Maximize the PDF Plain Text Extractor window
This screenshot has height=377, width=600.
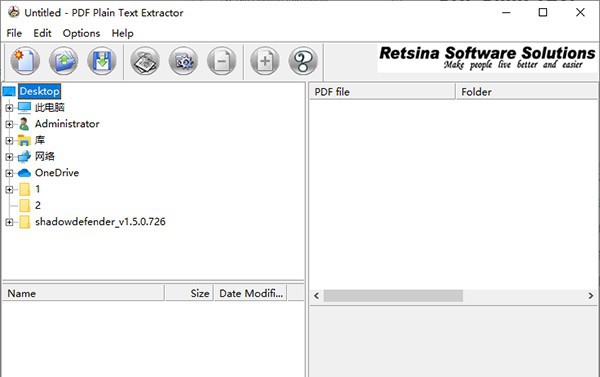(x=543, y=13)
